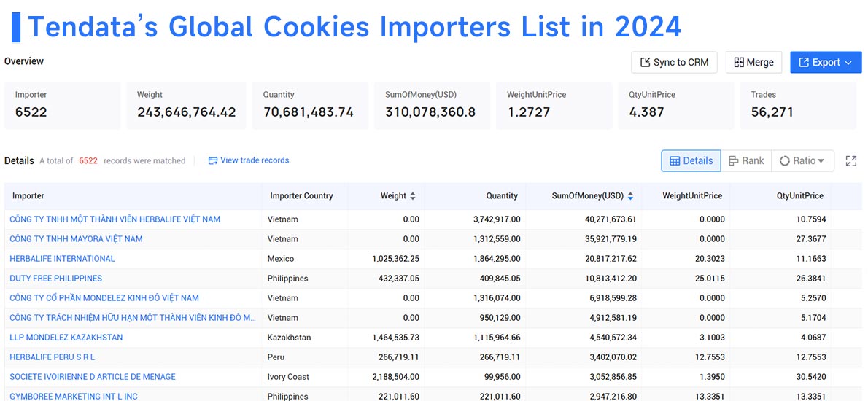Click the Overview section label
This screenshot has height=401, width=868.
(x=24, y=61)
